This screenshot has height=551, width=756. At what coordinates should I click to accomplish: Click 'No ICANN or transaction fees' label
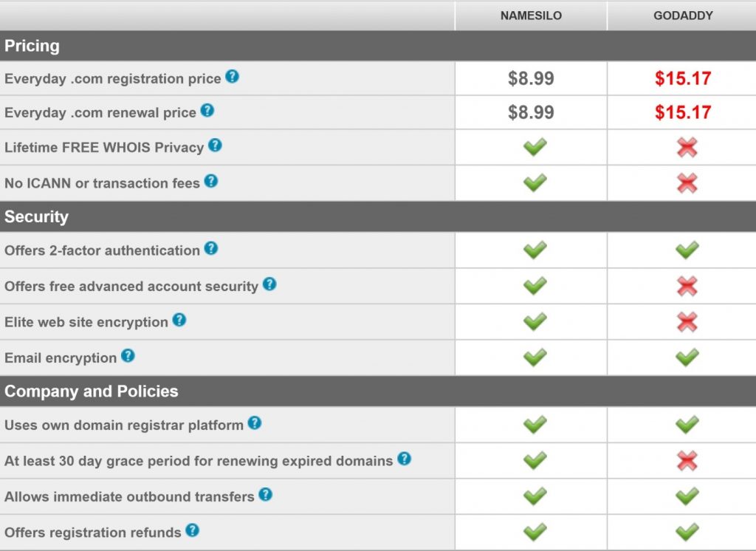102,183
